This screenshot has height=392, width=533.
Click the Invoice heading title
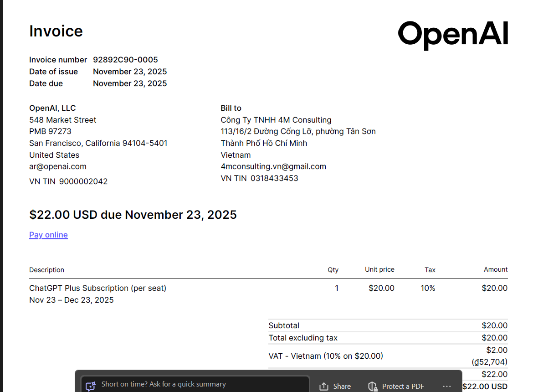coord(56,31)
